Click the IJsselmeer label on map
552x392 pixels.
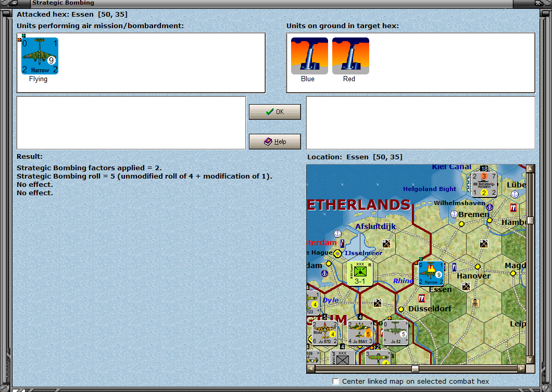363,253
